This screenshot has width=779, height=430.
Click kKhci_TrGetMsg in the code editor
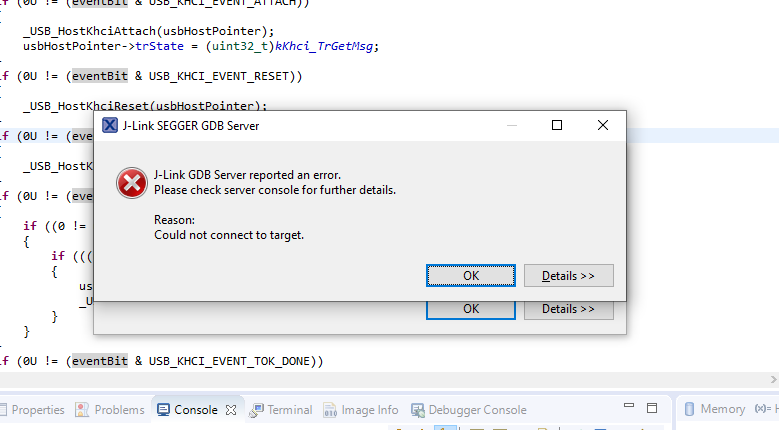pyautogui.click(x=324, y=46)
